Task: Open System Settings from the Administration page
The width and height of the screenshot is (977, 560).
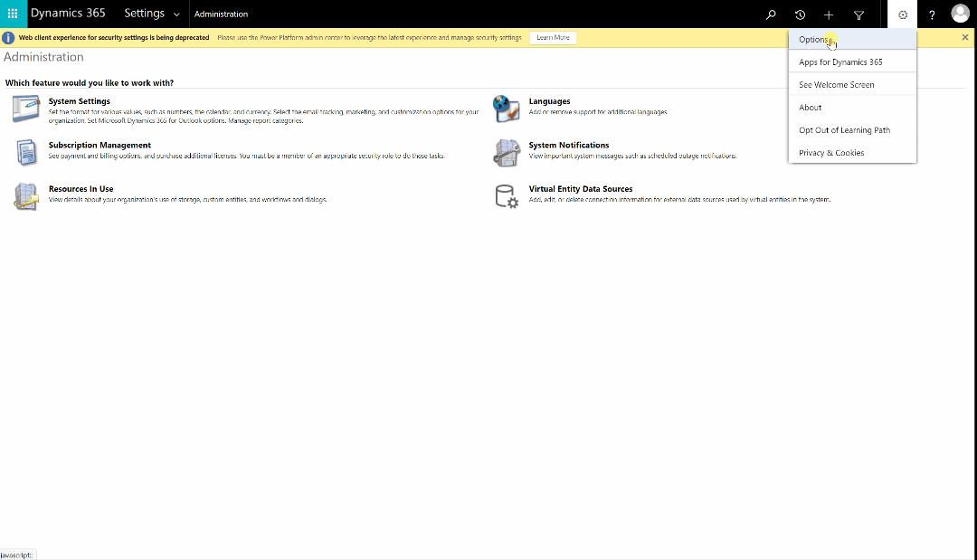Action: pyautogui.click(x=80, y=100)
